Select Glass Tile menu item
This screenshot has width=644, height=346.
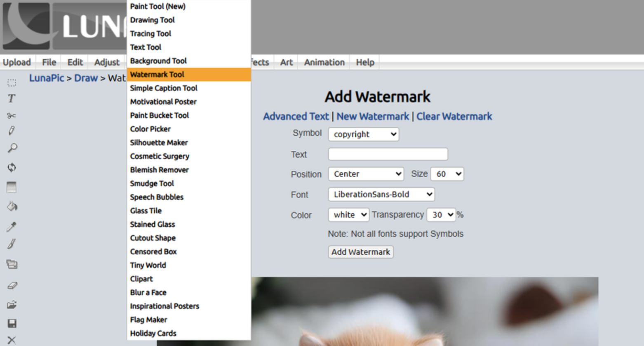(x=189, y=211)
